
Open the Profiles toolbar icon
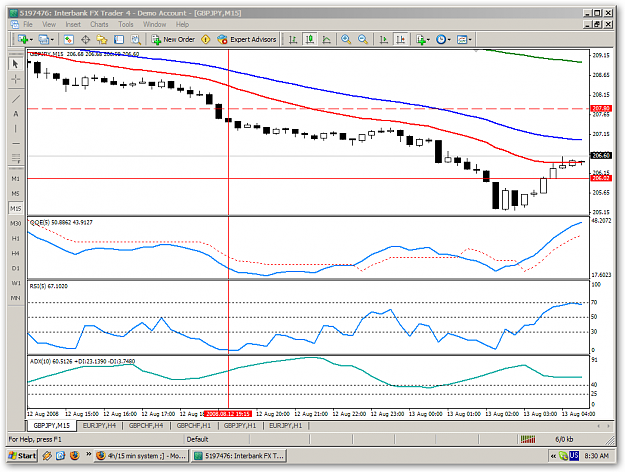[x=43, y=39]
